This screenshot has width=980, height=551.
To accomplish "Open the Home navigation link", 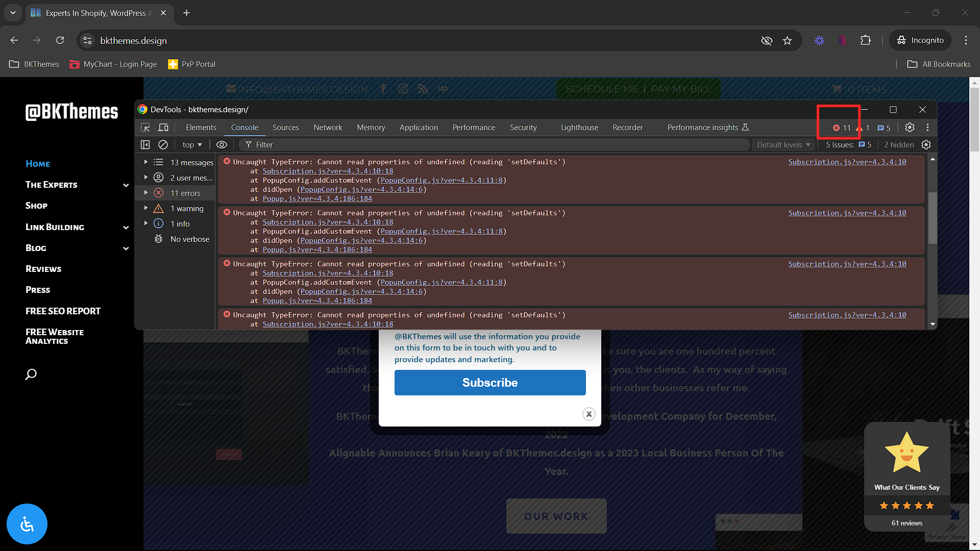I will coord(38,164).
